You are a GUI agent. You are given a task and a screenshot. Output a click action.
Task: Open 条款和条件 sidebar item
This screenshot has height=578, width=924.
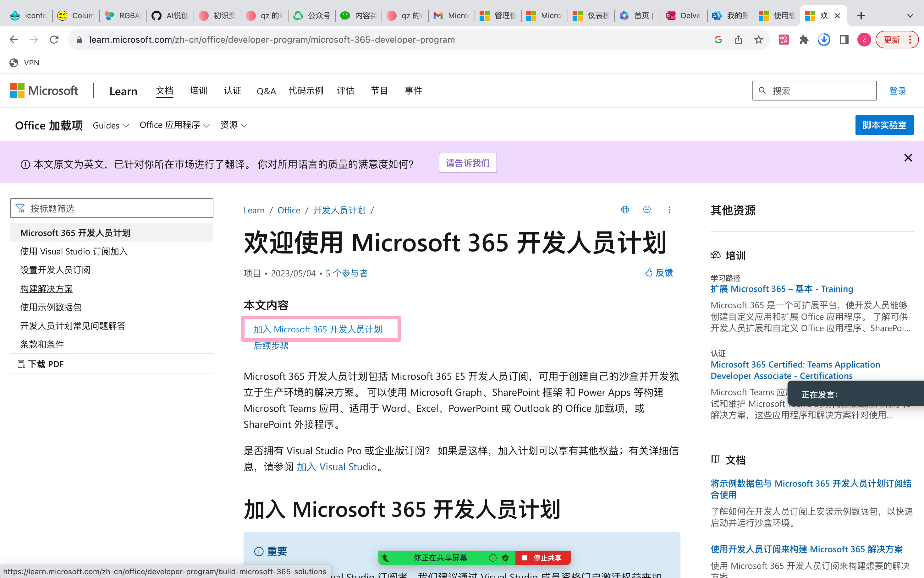click(x=42, y=344)
